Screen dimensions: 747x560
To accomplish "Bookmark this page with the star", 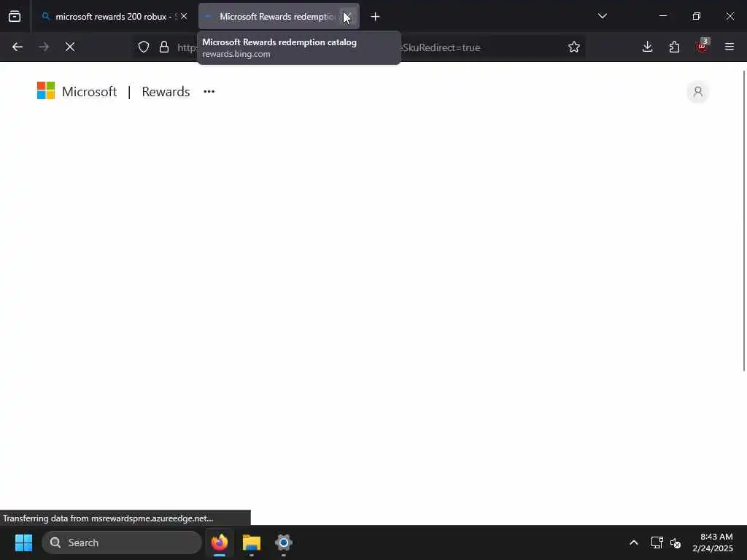I will click(574, 47).
